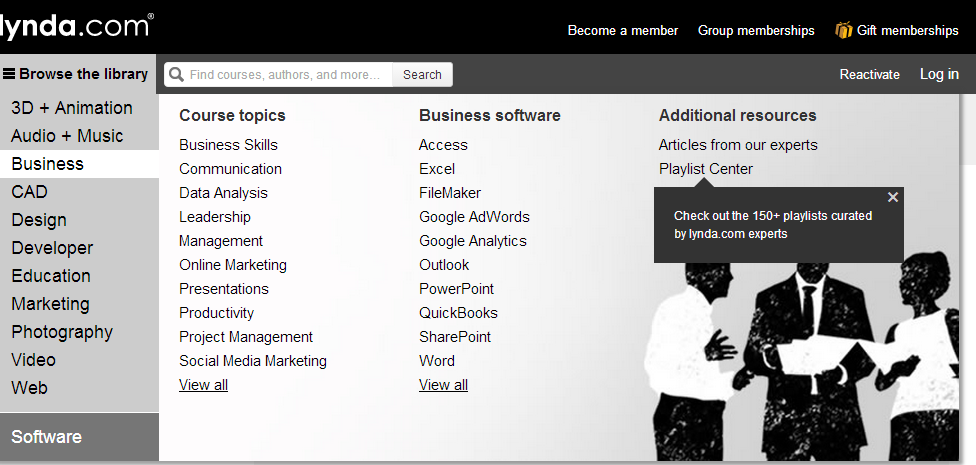Image resolution: width=976 pixels, height=465 pixels.
Task: Open Group memberships link
Action: tap(756, 31)
